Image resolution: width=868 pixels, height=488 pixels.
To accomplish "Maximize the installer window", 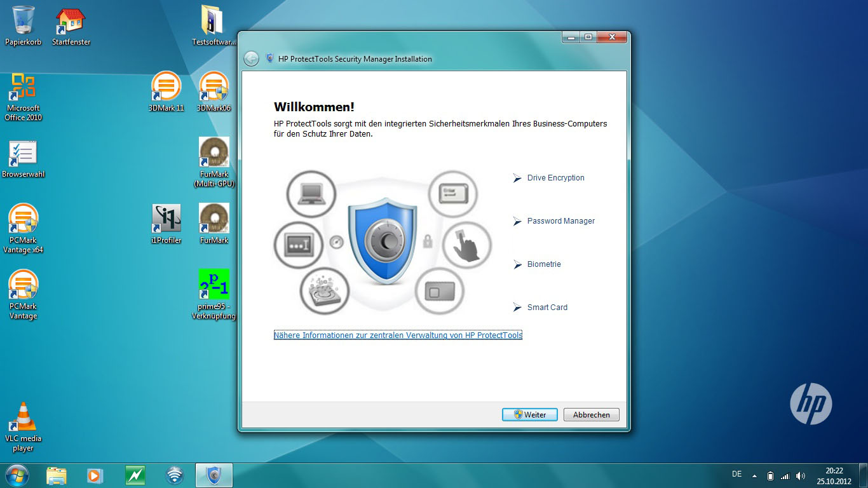I will [588, 37].
